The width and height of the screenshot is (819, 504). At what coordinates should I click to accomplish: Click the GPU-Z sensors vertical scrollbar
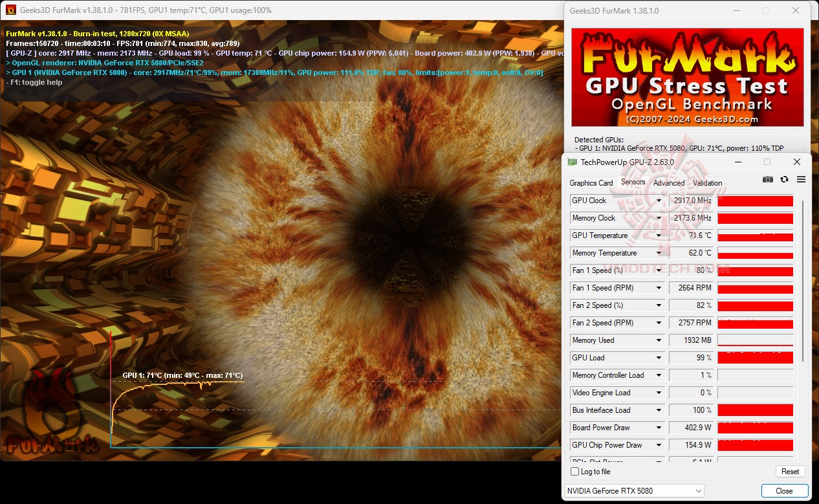803,281
